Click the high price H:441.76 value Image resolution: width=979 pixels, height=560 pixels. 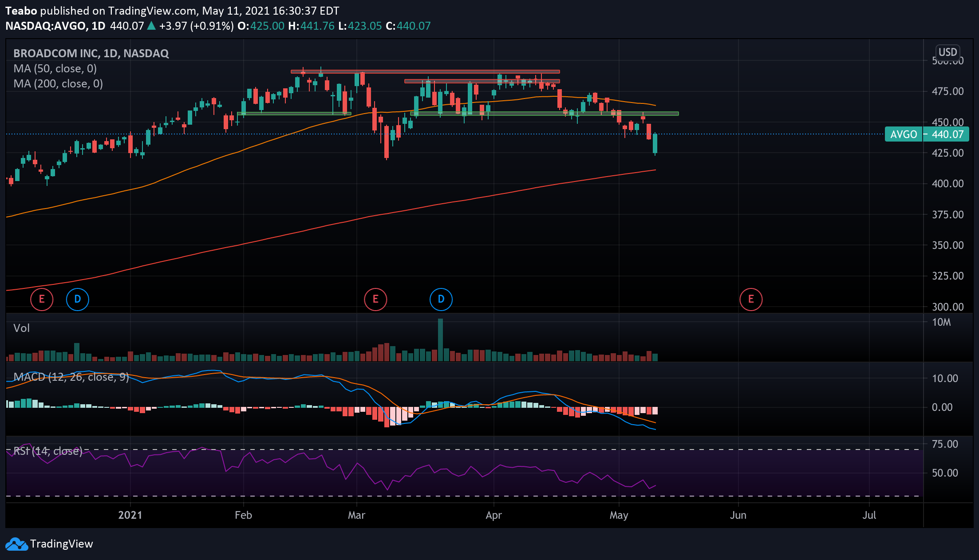click(x=311, y=26)
